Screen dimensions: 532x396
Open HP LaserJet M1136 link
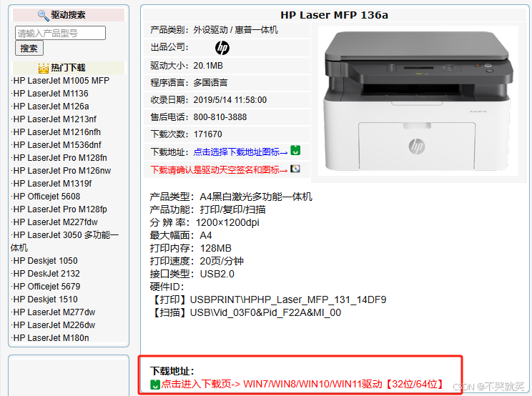point(51,94)
